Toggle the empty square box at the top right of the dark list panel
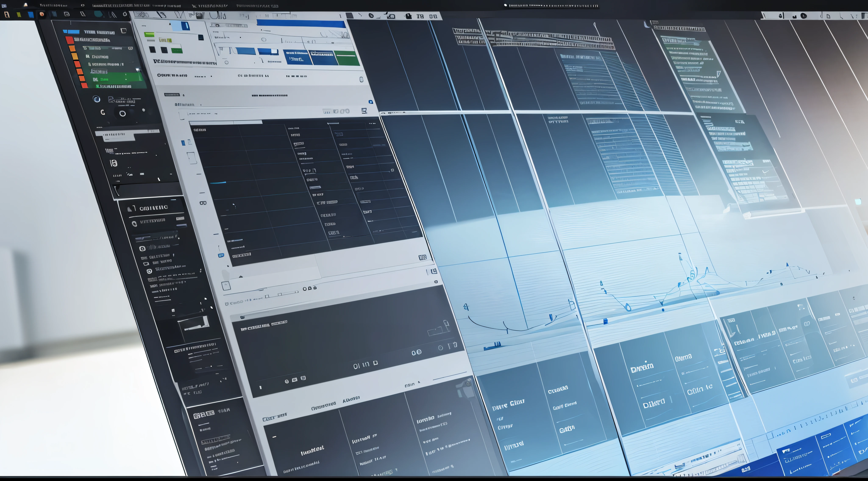 (x=124, y=31)
